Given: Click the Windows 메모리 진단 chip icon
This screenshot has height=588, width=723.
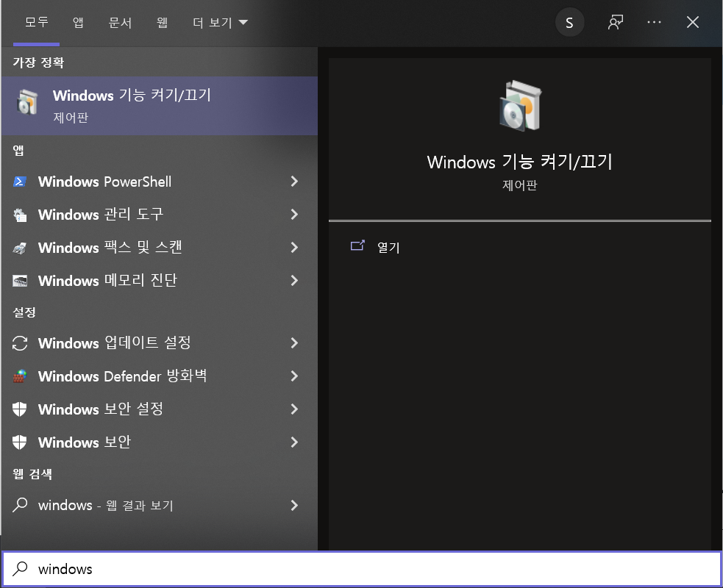Looking at the screenshot, I should [x=19, y=281].
